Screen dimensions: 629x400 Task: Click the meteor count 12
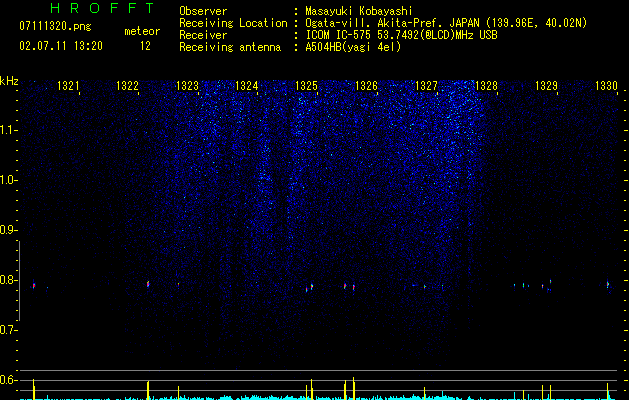click(145, 46)
